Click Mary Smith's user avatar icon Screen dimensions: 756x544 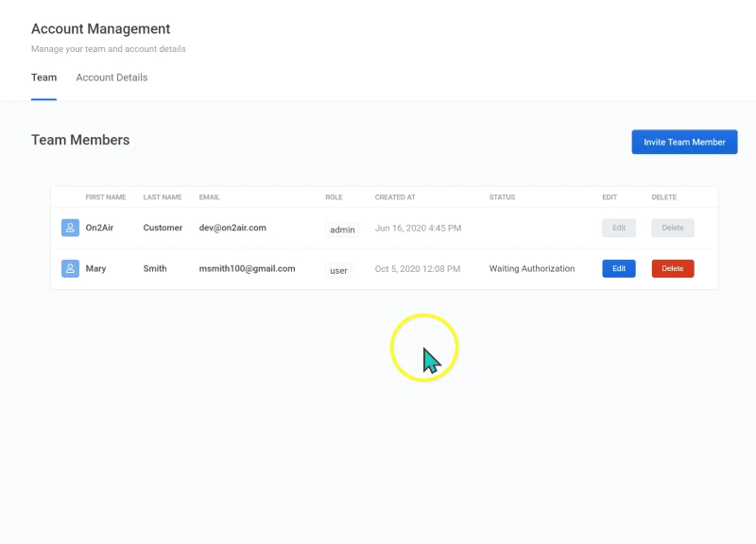(x=70, y=269)
